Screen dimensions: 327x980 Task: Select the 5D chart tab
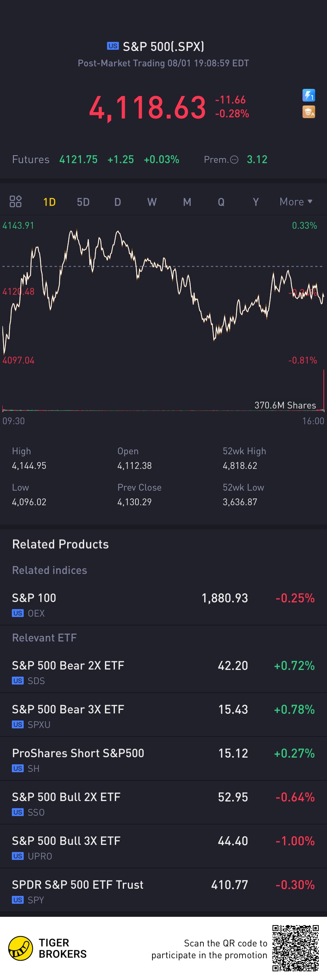click(83, 202)
